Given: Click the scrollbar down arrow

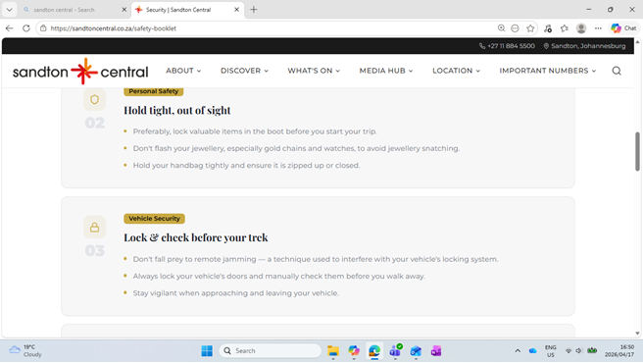Looking at the screenshot, I should (637, 334).
